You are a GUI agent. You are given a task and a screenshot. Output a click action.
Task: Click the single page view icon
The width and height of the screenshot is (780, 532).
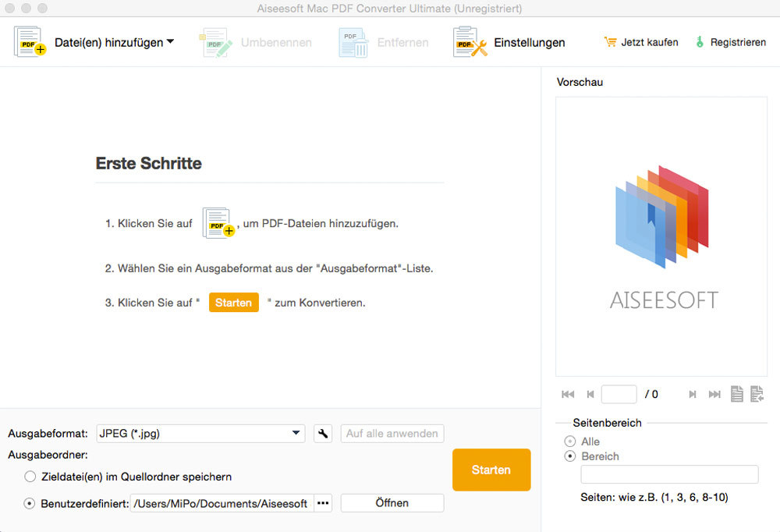(x=737, y=394)
